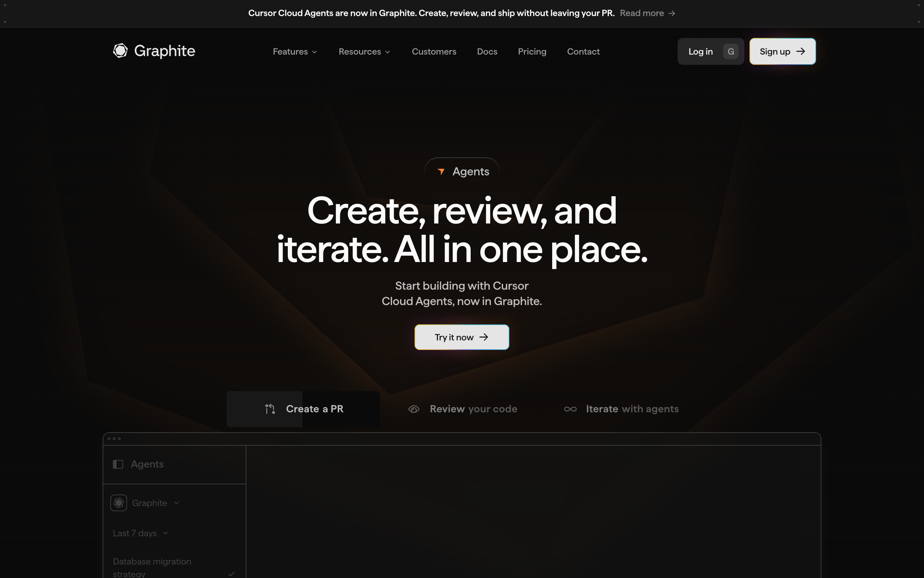
Task: Click the Sign up button
Action: click(782, 51)
